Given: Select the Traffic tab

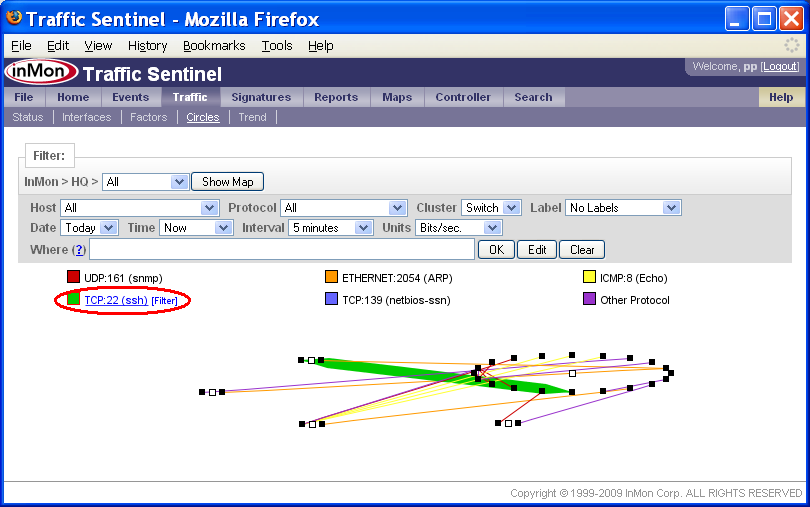Looking at the screenshot, I should coord(190,97).
